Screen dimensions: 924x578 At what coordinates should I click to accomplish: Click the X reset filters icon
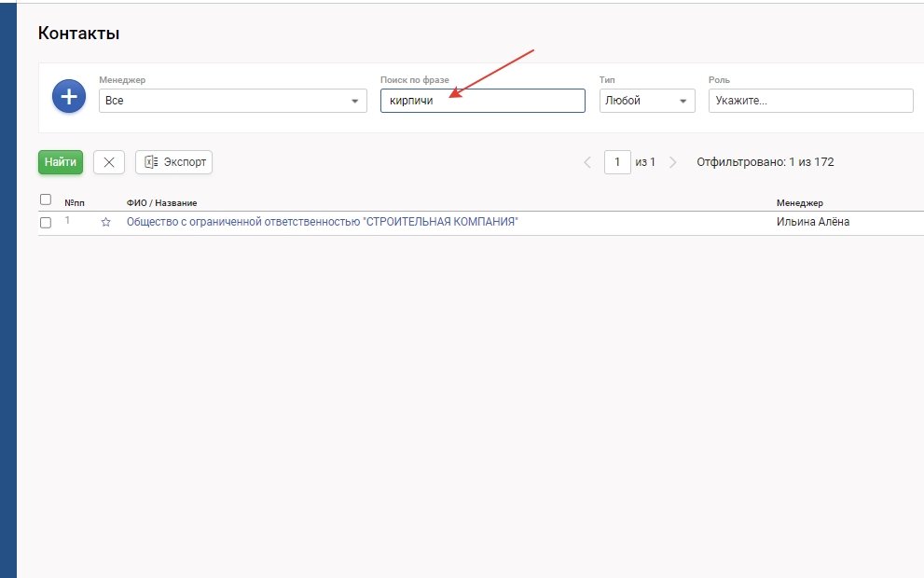109,162
